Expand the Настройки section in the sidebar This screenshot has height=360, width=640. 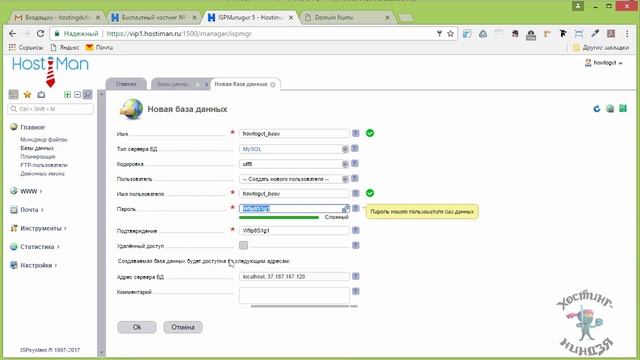coord(33,265)
